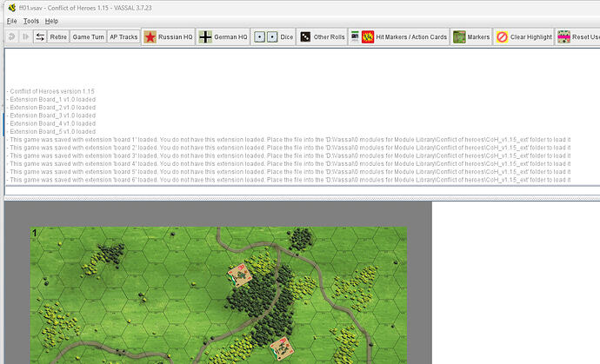This screenshot has width=600, height=364.
Task: Click the undo back-arrow toolbar icon
Action: pos(11,36)
